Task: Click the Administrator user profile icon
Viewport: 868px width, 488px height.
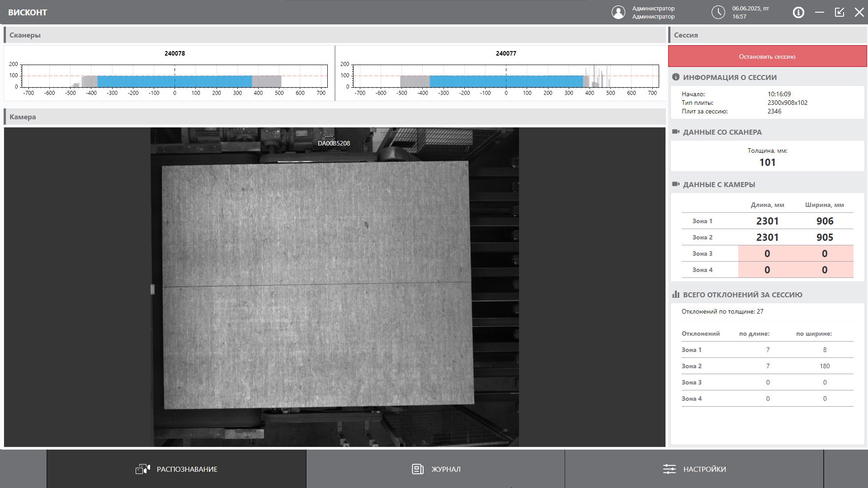Action: pyautogui.click(x=618, y=12)
